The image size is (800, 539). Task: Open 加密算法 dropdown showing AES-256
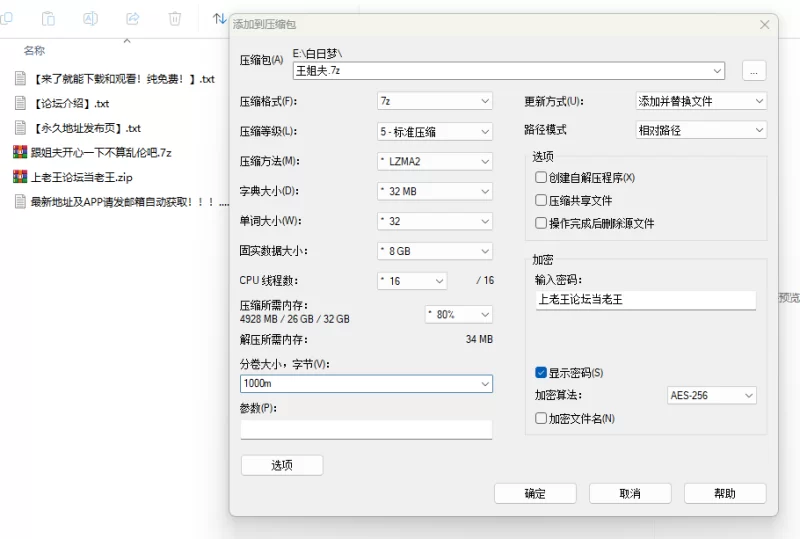712,395
